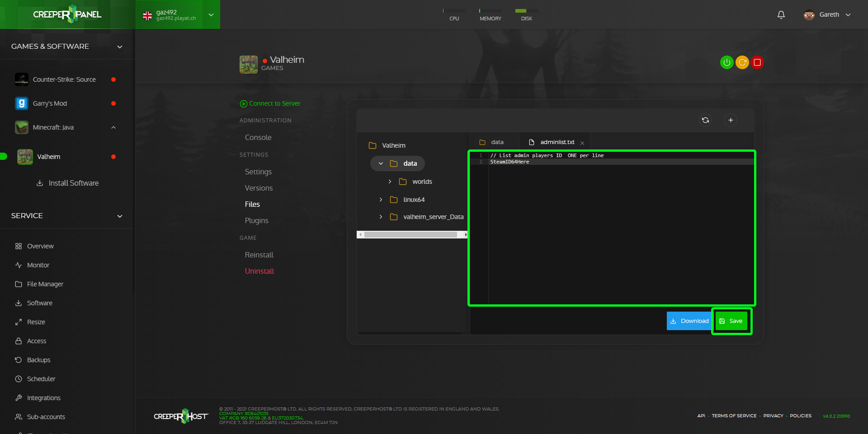
Task: Open the Policies footer link
Action: [801, 416]
